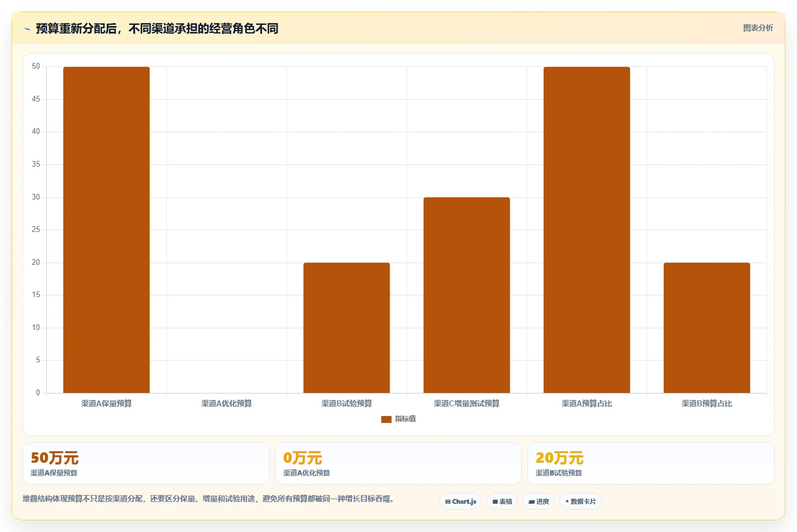Click the blue icon beside the chart title

[x=27, y=29]
